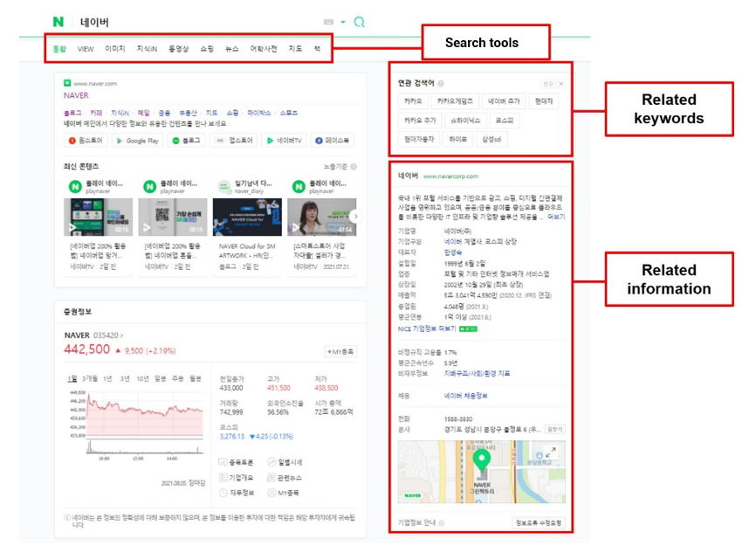Click the www.naver.com favicon icon
Viewport: 756px width, 553px height.
point(67,83)
